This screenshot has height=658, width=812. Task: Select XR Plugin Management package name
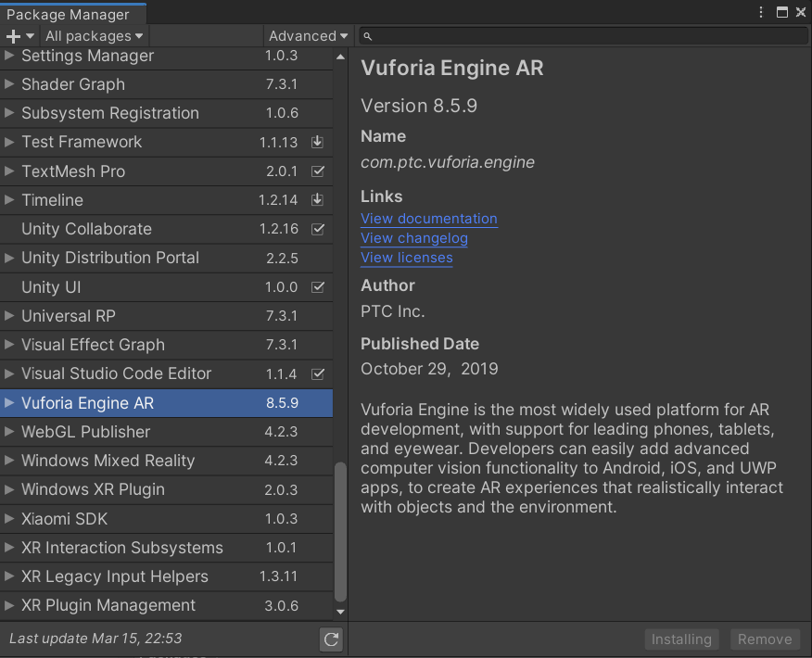point(108,605)
